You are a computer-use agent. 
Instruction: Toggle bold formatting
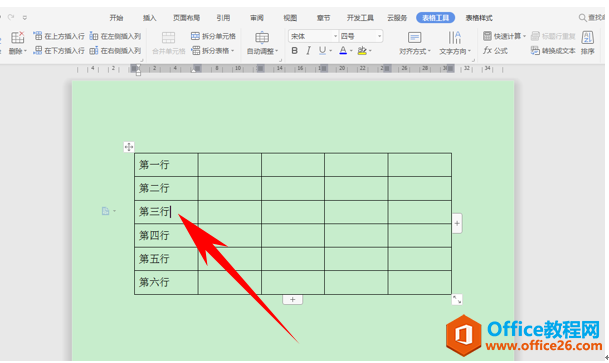pos(294,50)
